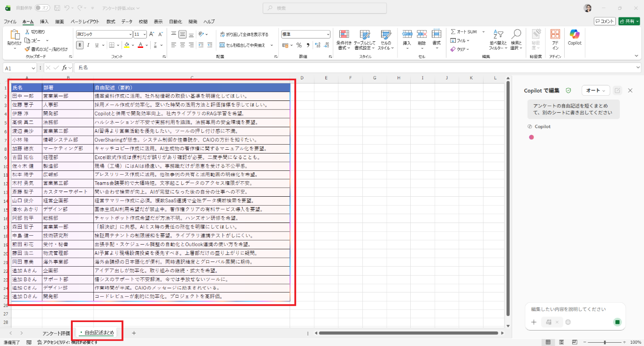The image size is (644, 346).
Task: Stop Copilot generation with green stop button
Action: pyautogui.click(x=617, y=322)
